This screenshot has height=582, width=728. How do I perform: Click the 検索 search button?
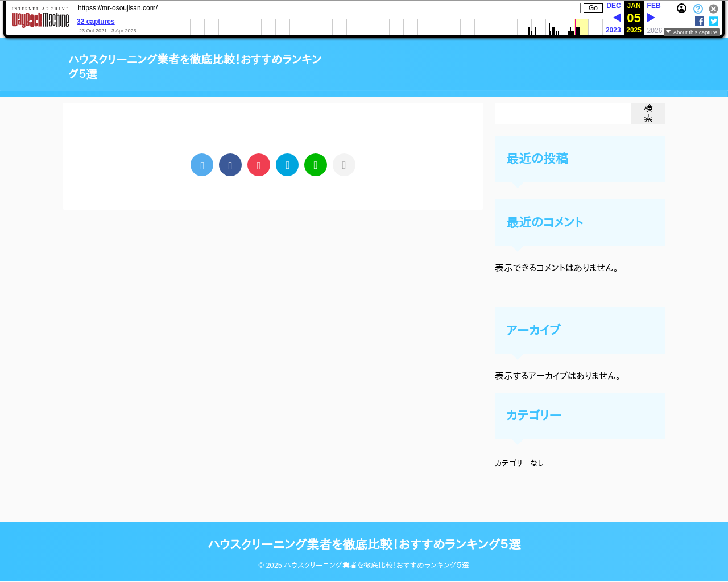(648, 114)
